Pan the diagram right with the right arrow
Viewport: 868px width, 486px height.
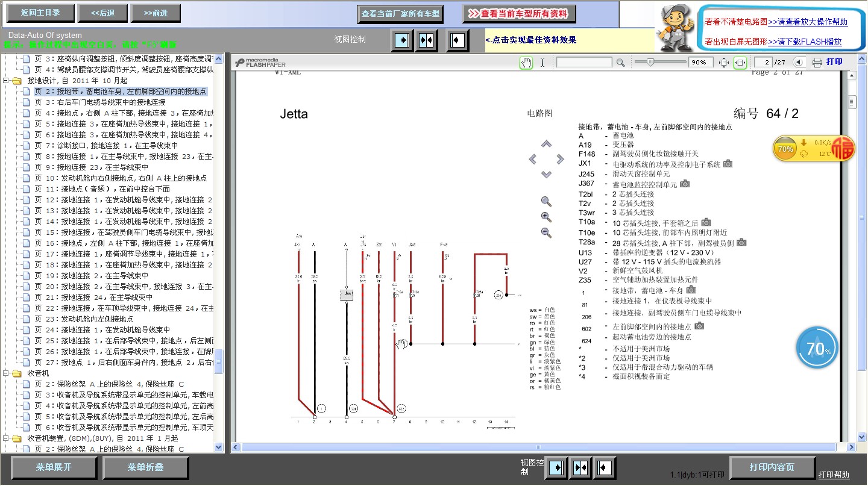pos(561,159)
